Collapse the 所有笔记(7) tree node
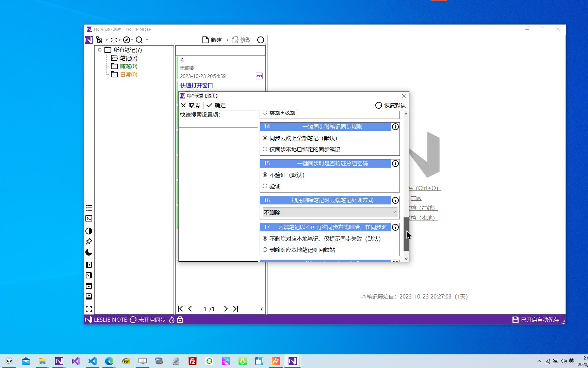Screen dimensions: 588x368 click(x=100, y=50)
